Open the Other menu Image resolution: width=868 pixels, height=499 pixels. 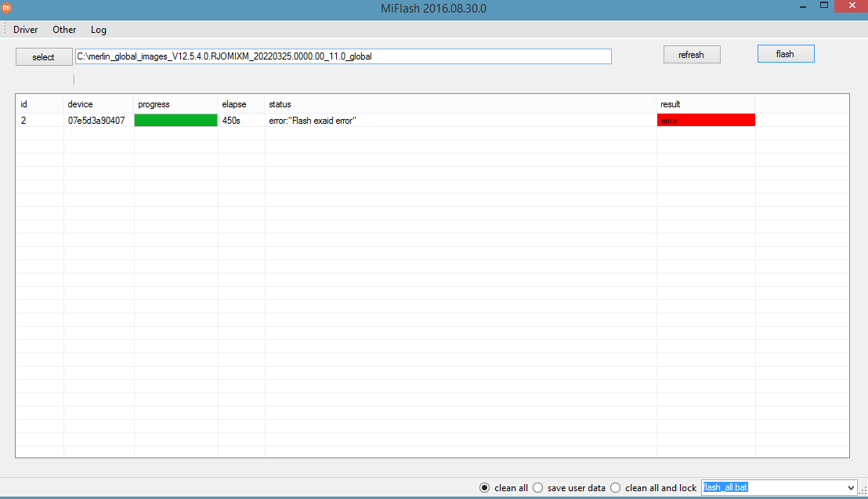click(x=64, y=30)
